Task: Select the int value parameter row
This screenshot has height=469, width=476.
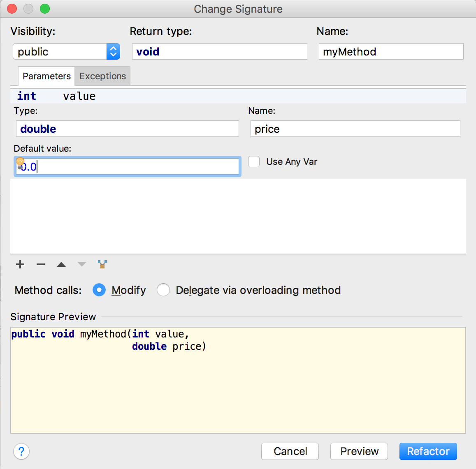Action: pyautogui.click(x=123, y=96)
